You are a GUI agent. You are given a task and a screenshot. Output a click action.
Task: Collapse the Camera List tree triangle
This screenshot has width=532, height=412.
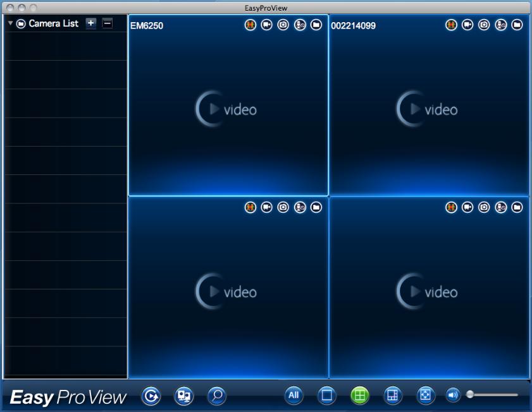coord(11,23)
